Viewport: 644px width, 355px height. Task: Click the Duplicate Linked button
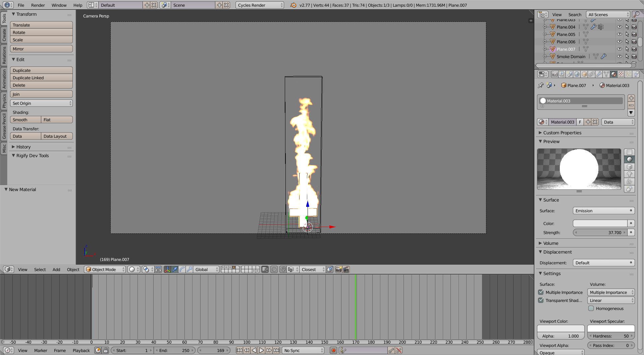point(41,78)
